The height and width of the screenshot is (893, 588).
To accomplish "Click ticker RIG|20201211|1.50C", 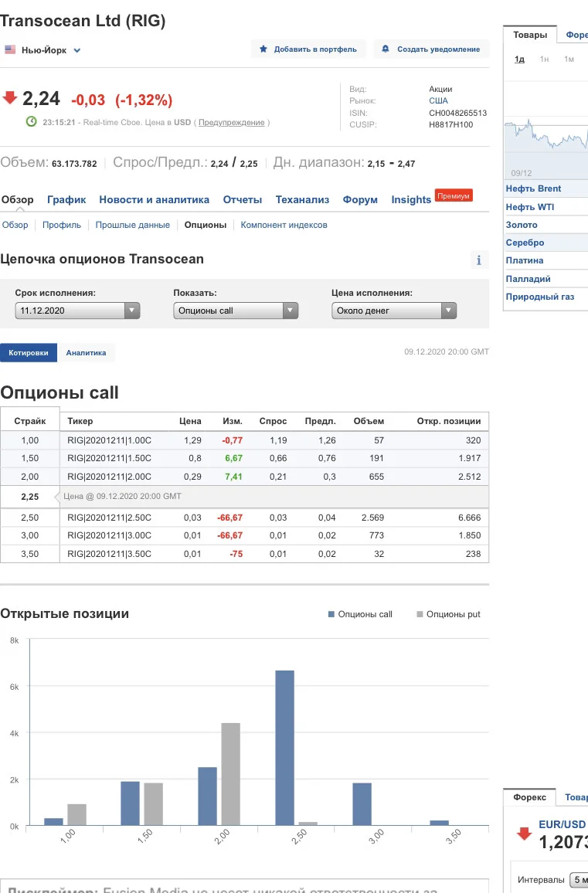I will coord(110,458).
